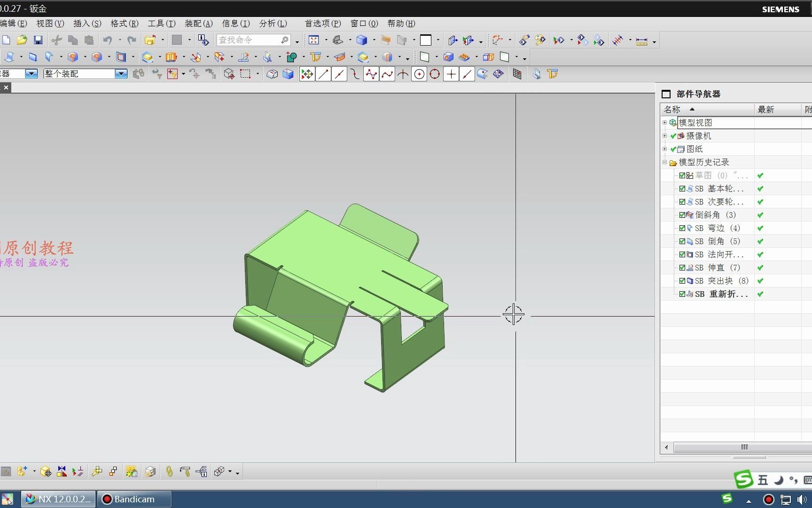
Task: Click the Undo arrow icon
Action: pos(108,40)
